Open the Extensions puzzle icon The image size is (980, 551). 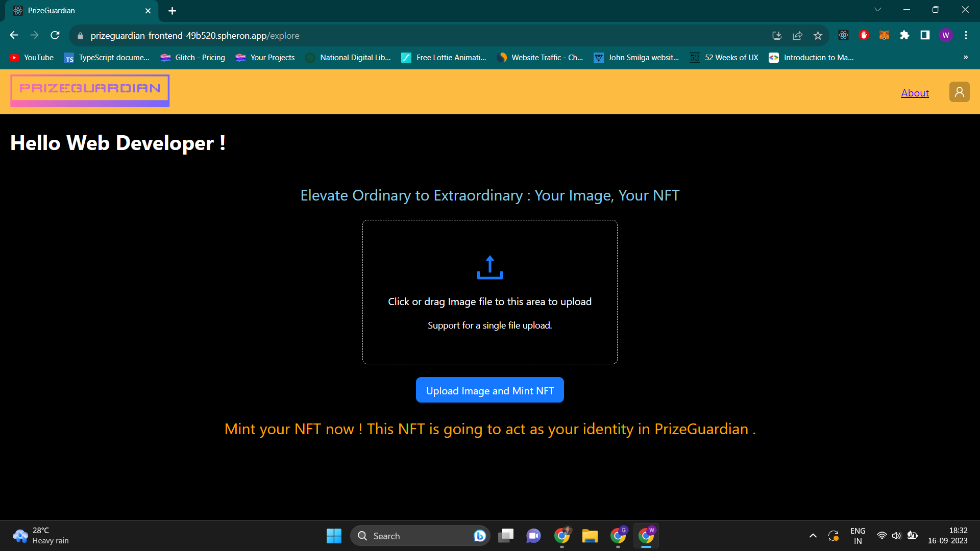pos(904,35)
